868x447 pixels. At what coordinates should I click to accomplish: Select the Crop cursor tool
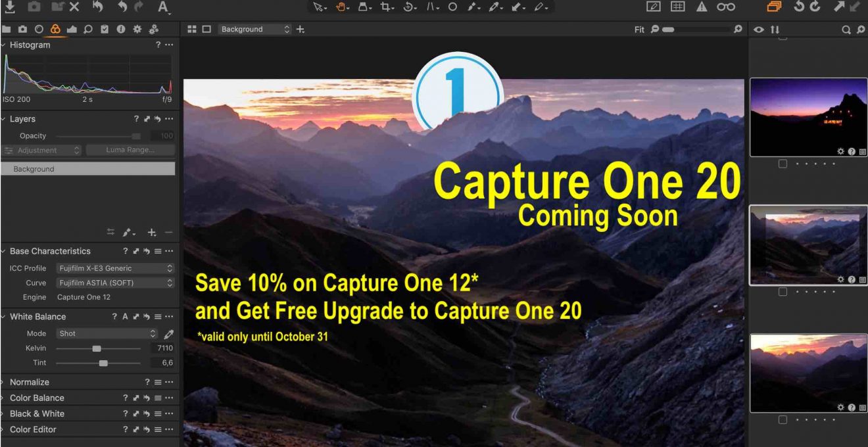pos(387,7)
